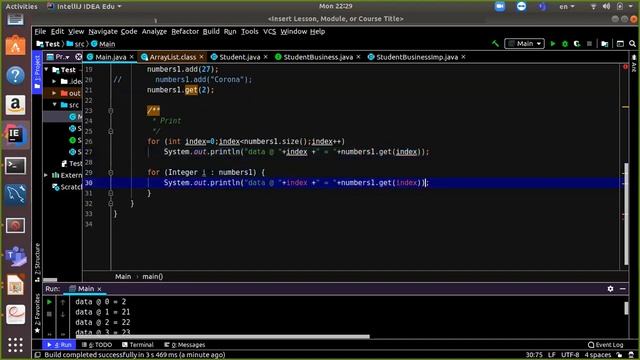This screenshot has width=640, height=360.
Task: Close the Main.java editor tab
Action: click(132, 57)
